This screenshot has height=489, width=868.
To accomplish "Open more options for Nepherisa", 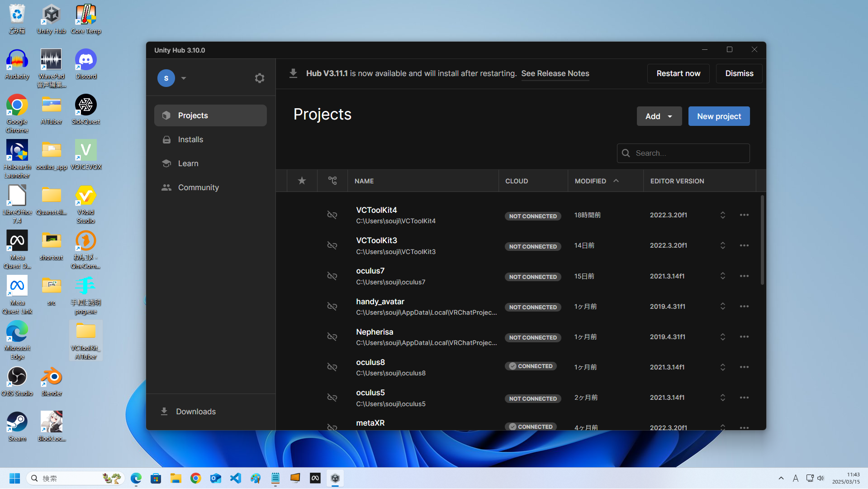I will click(744, 337).
